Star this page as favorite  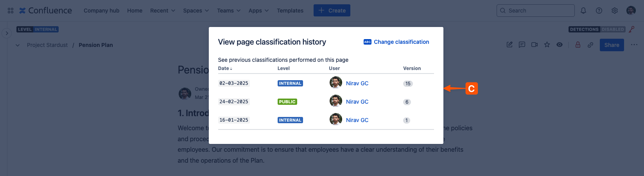(547, 45)
